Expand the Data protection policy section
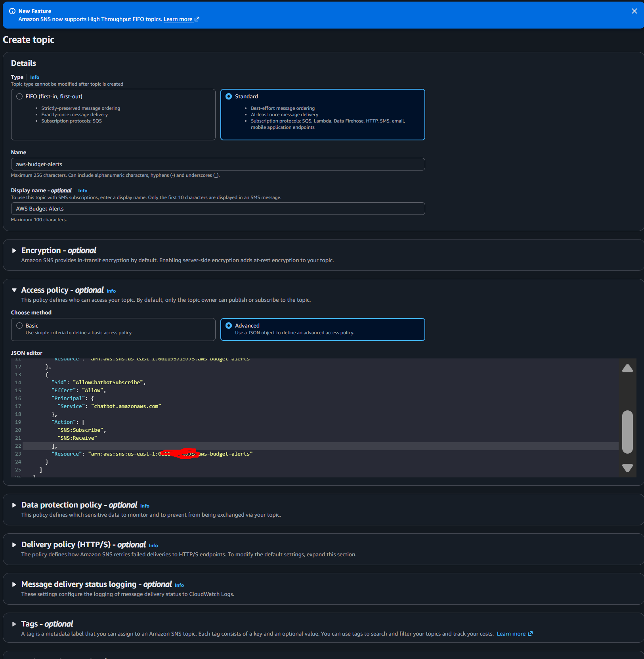This screenshot has width=644, height=659. point(14,505)
